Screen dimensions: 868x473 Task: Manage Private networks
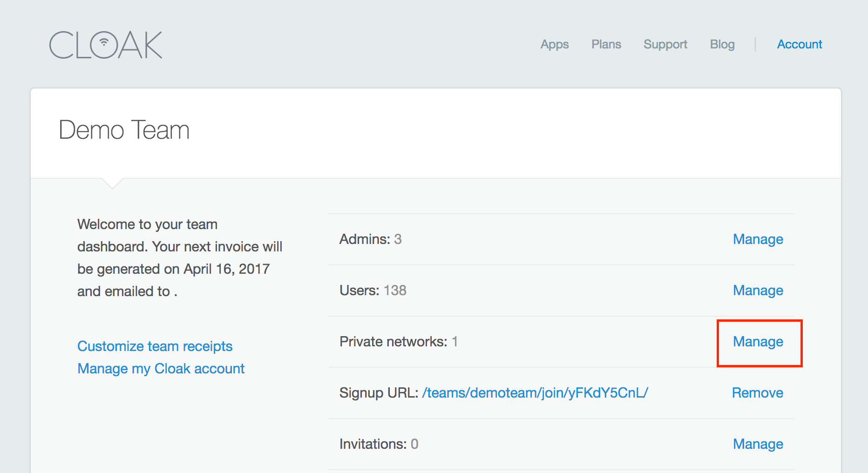758,342
